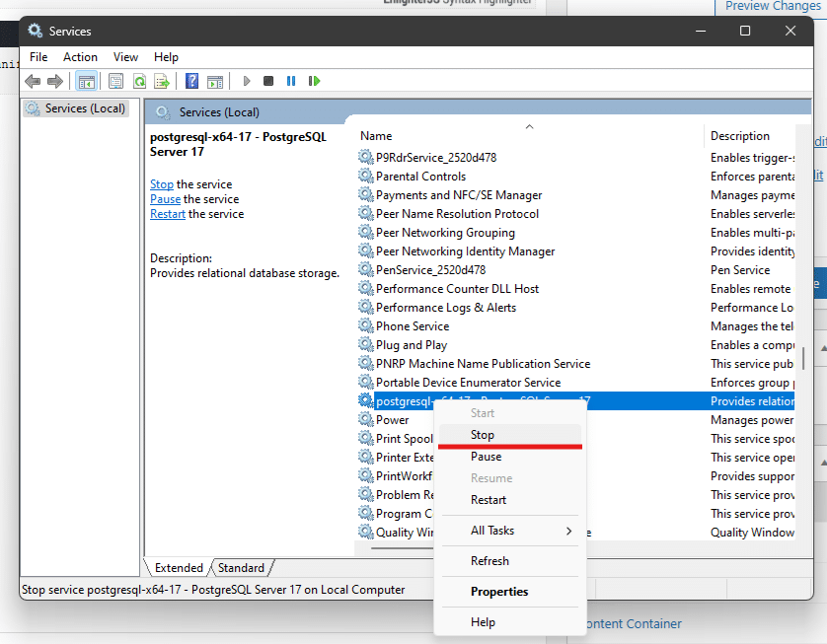The width and height of the screenshot is (827, 644).
Task: Click the Stop Service square icon
Action: 268,81
